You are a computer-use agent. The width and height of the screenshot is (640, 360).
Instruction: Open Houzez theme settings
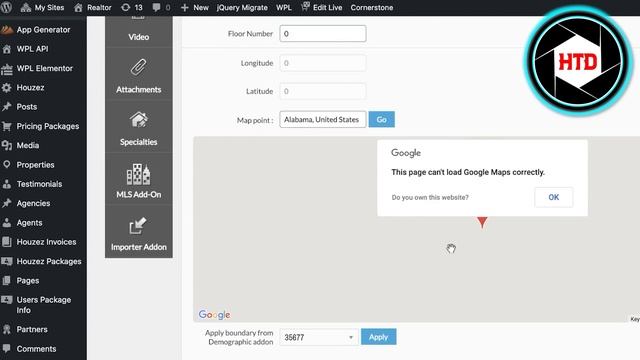pos(43,88)
